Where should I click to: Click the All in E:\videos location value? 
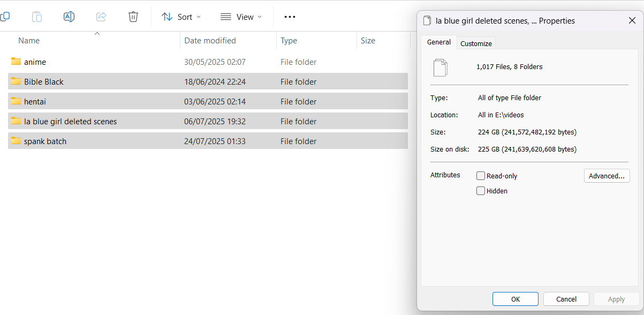pos(501,115)
